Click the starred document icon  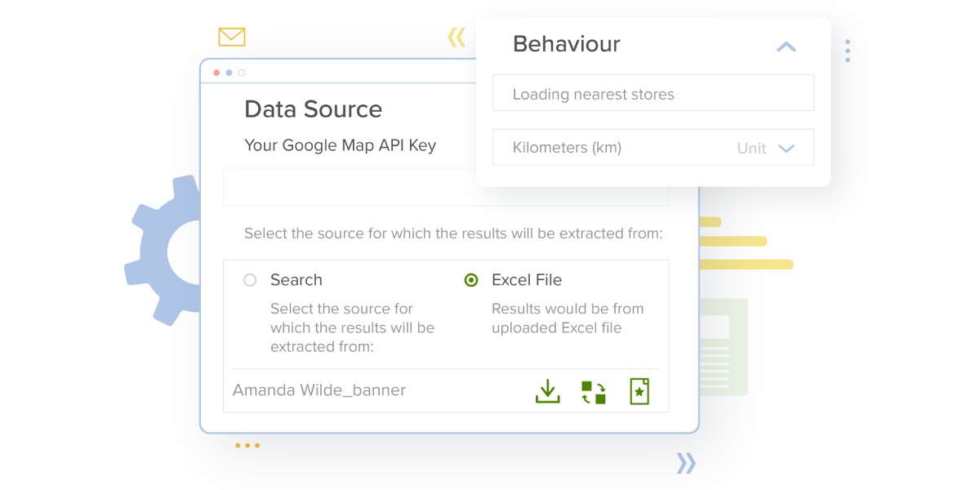pyautogui.click(x=639, y=390)
